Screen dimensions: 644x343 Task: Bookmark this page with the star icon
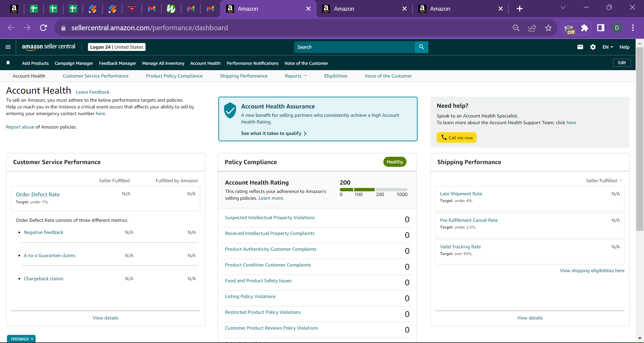point(548,28)
